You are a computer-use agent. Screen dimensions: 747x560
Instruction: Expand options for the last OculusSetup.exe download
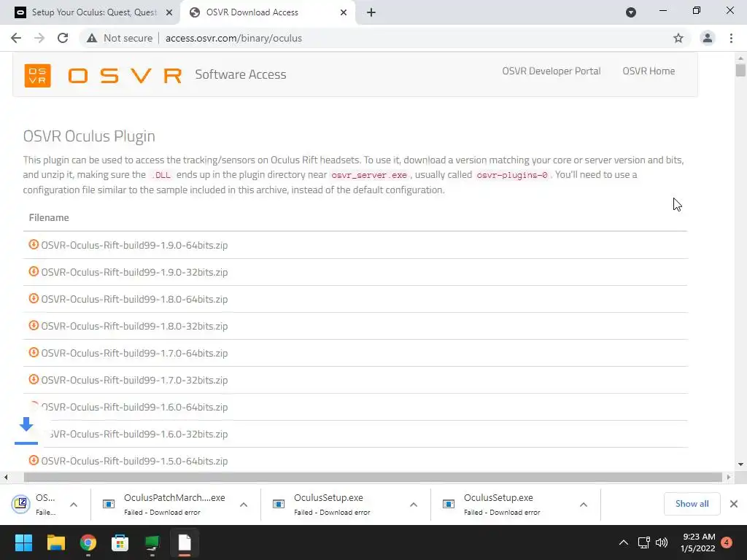tap(584, 505)
